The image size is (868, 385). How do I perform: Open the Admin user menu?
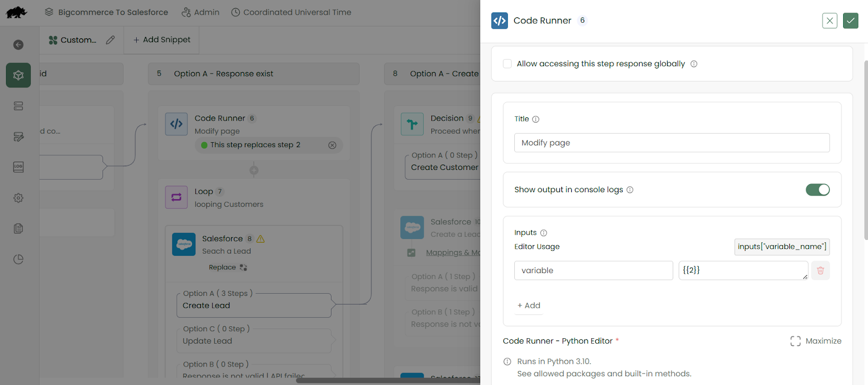click(x=201, y=12)
